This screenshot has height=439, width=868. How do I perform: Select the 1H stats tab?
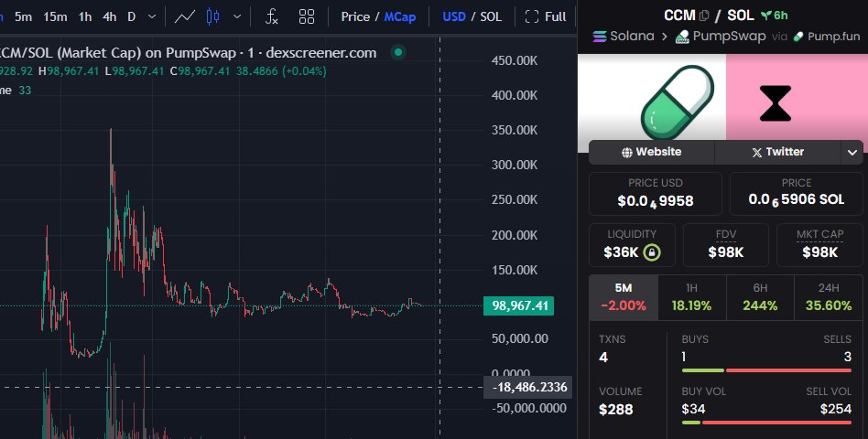pos(691,297)
